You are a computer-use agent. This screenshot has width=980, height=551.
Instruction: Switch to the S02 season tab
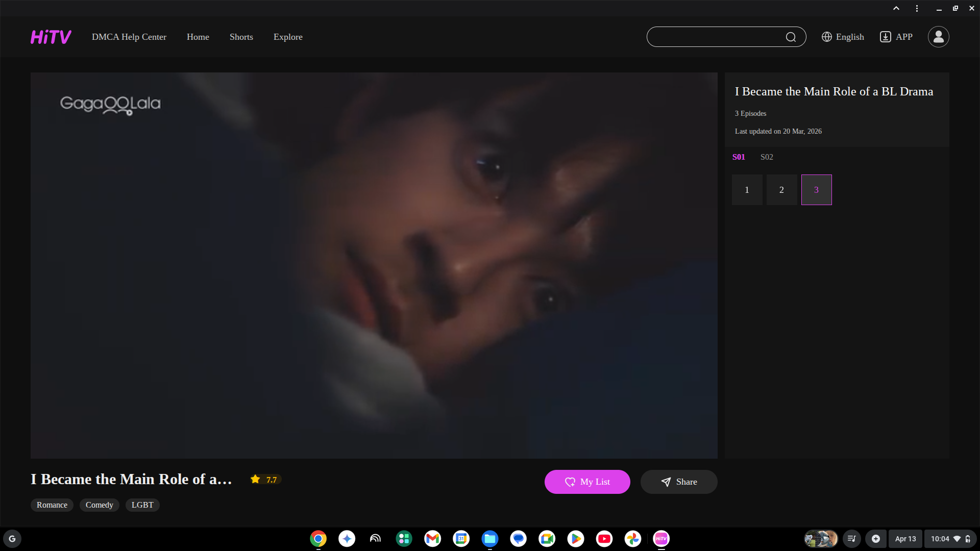click(x=767, y=157)
